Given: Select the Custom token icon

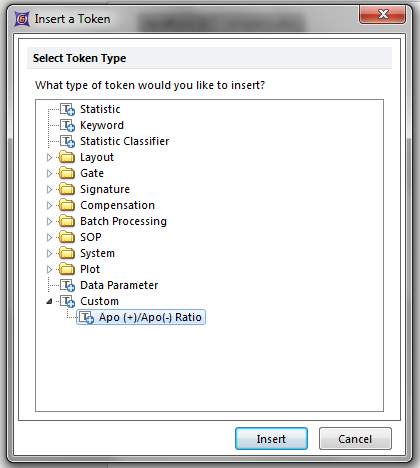Looking at the screenshot, I should point(67,301).
